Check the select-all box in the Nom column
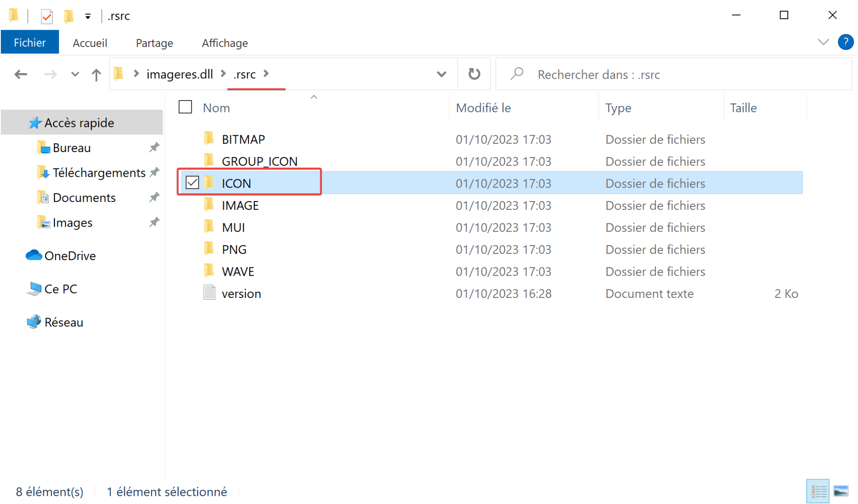Screen dimensions: 858x504 click(x=185, y=107)
